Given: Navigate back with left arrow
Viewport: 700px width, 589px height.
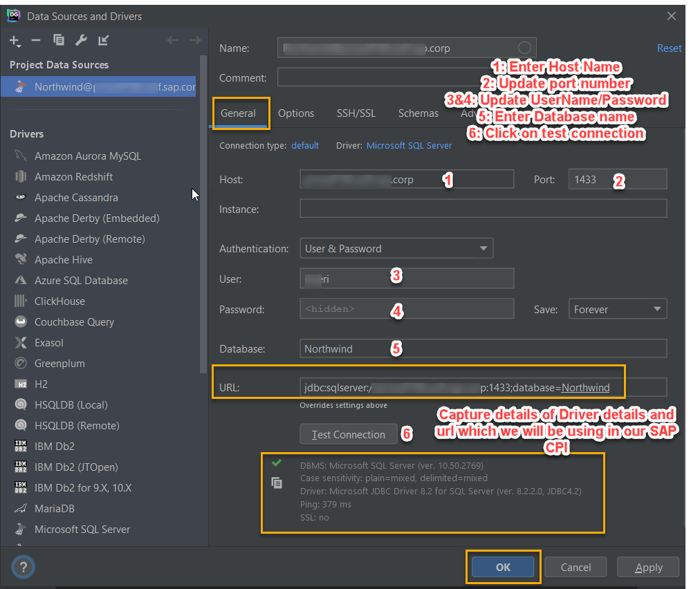Looking at the screenshot, I should (172, 40).
